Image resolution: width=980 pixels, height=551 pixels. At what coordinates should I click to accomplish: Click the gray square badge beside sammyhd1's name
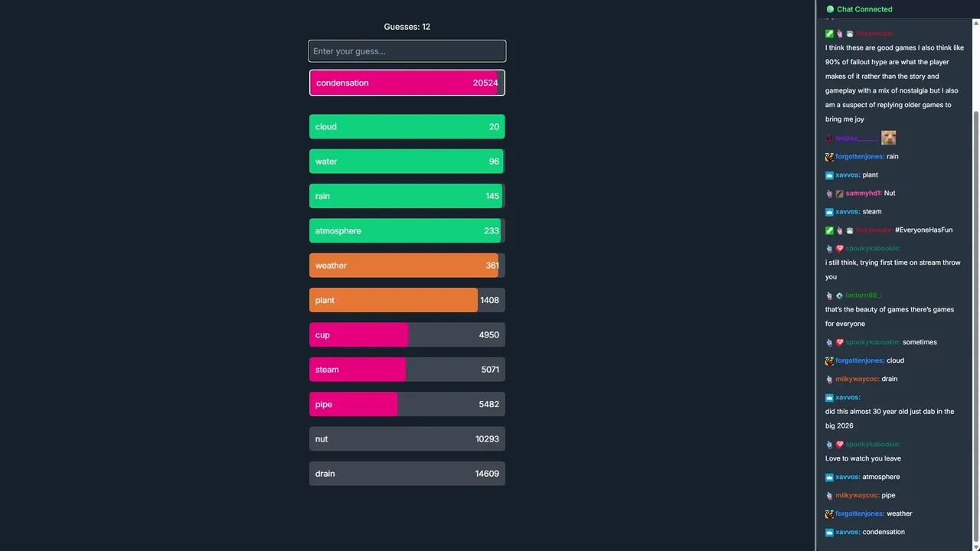pos(839,194)
